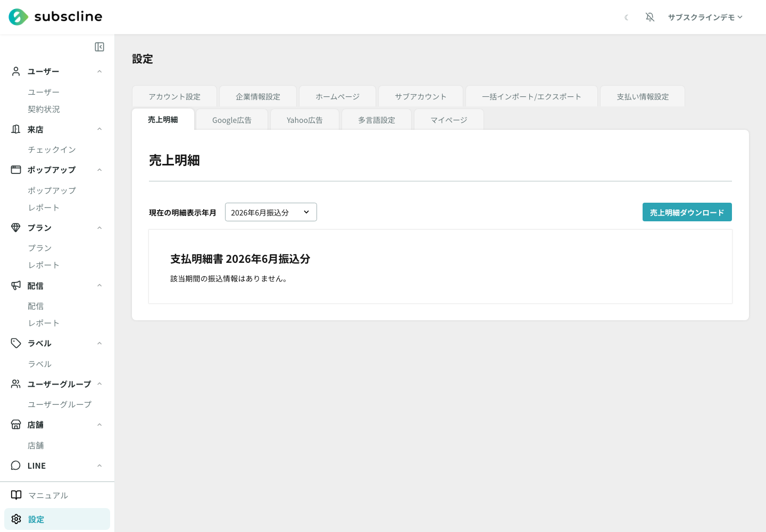Switch to サブアカウント tab
The height and width of the screenshot is (532, 766).
tap(421, 96)
